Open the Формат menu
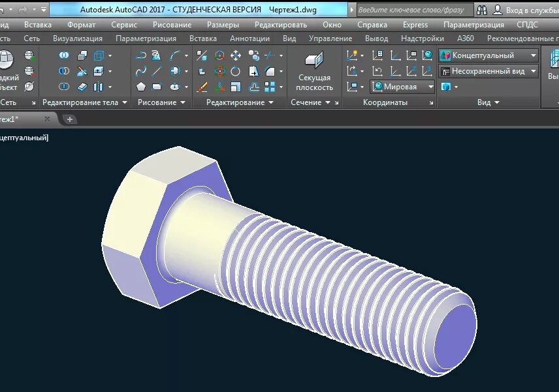 point(81,25)
